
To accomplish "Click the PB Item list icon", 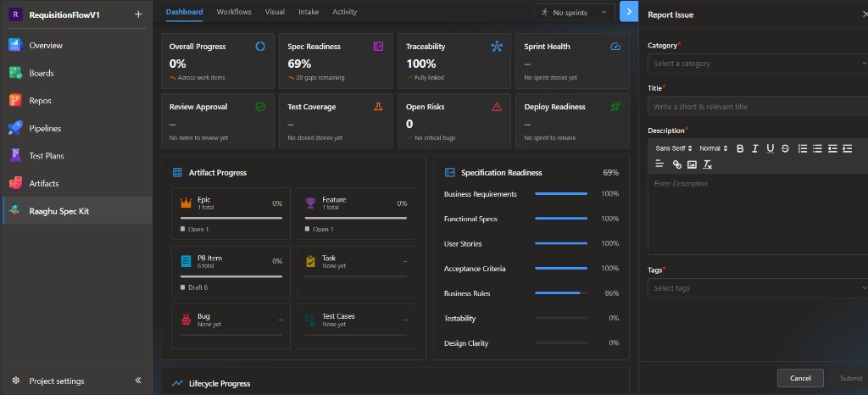I will (x=186, y=261).
